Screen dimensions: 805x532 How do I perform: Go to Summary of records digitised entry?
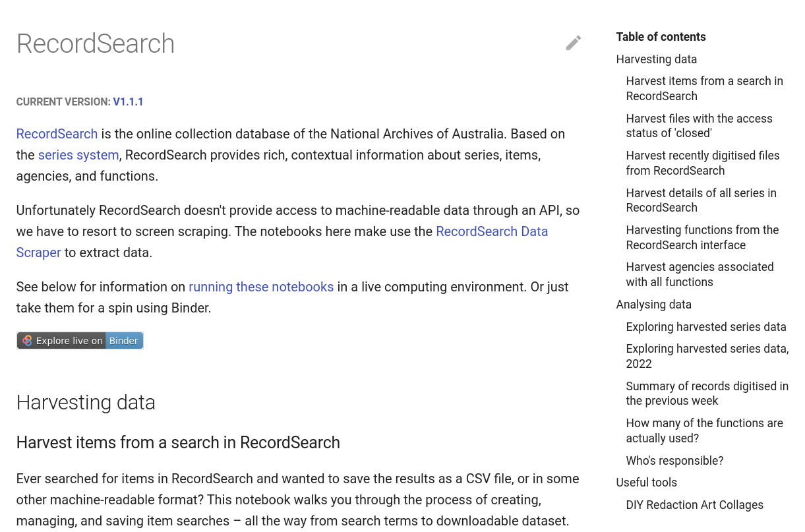(707, 394)
